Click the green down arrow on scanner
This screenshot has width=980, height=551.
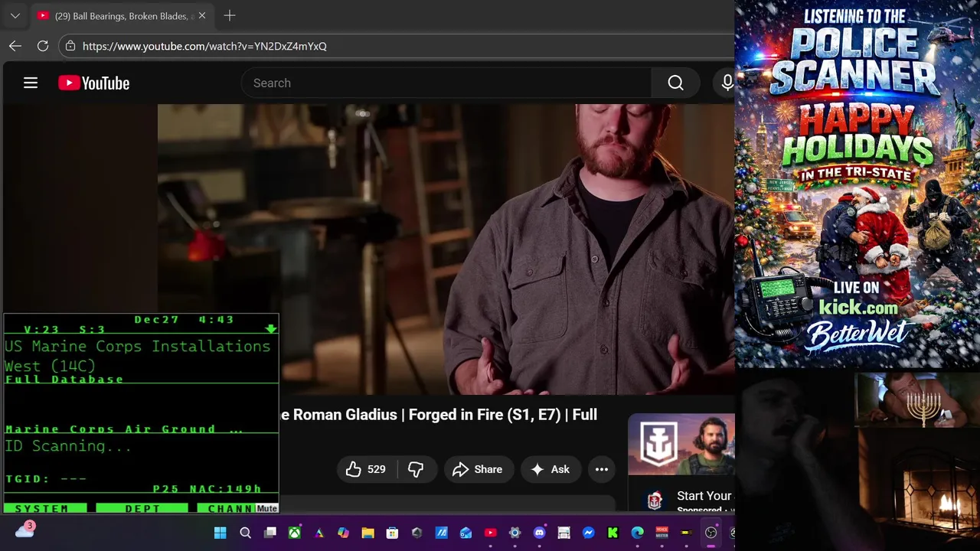coord(270,329)
